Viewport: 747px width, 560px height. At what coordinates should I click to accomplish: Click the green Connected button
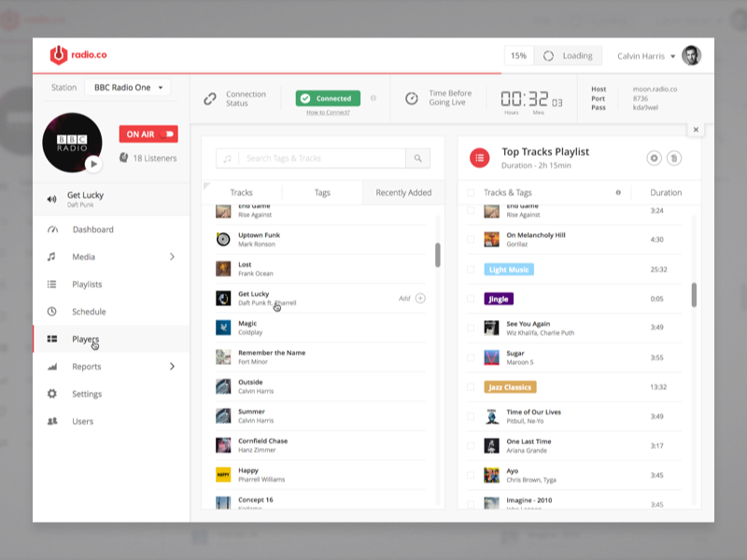pyautogui.click(x=328, y=99)
